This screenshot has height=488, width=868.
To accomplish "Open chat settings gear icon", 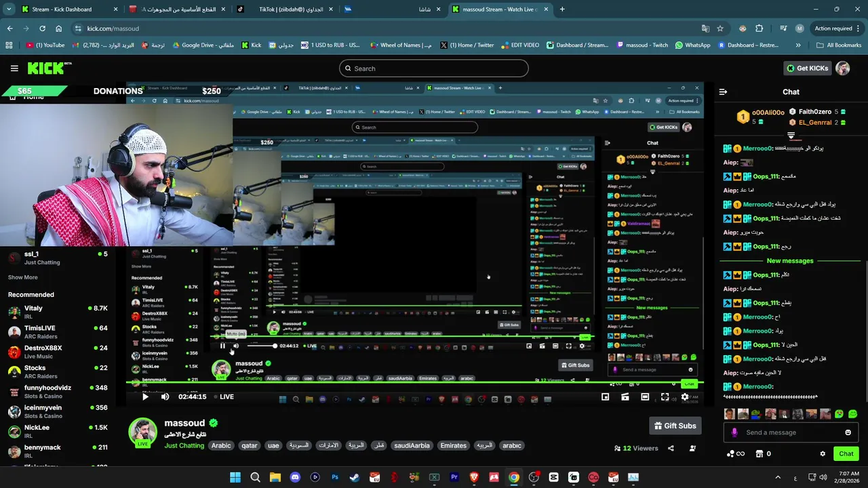I will click(x=823, y=454).
